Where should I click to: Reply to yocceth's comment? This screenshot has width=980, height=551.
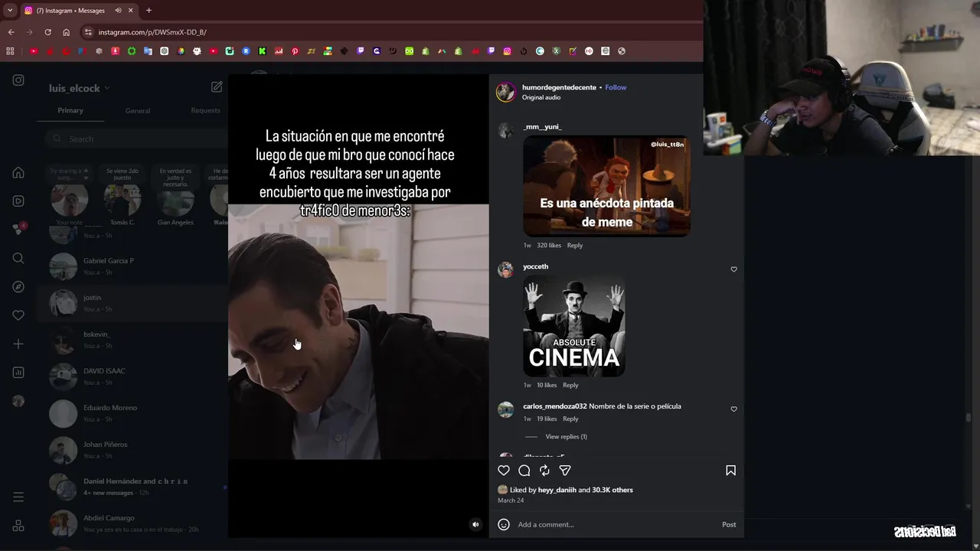pos(570,385)
